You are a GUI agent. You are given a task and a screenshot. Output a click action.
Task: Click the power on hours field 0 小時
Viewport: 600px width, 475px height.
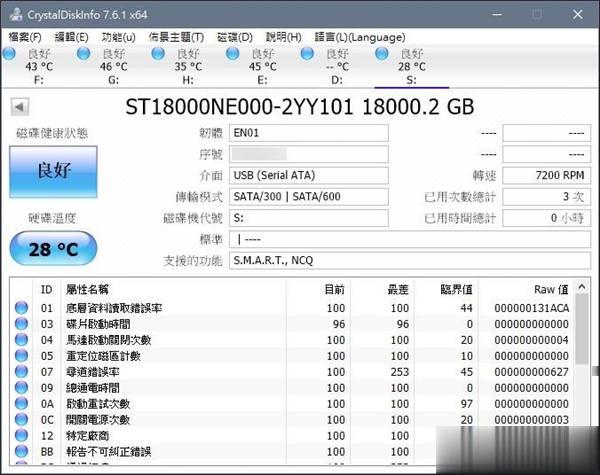point(546,218)
